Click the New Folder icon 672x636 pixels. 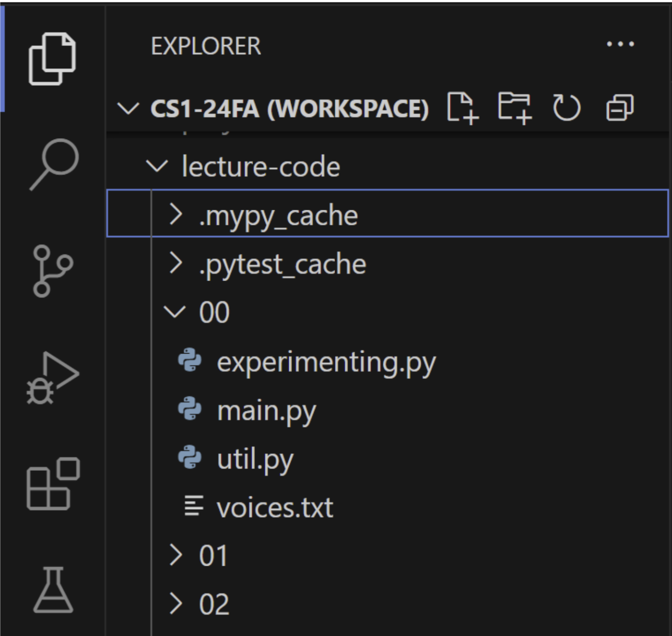pyautogui.click(x=514, y=109)
